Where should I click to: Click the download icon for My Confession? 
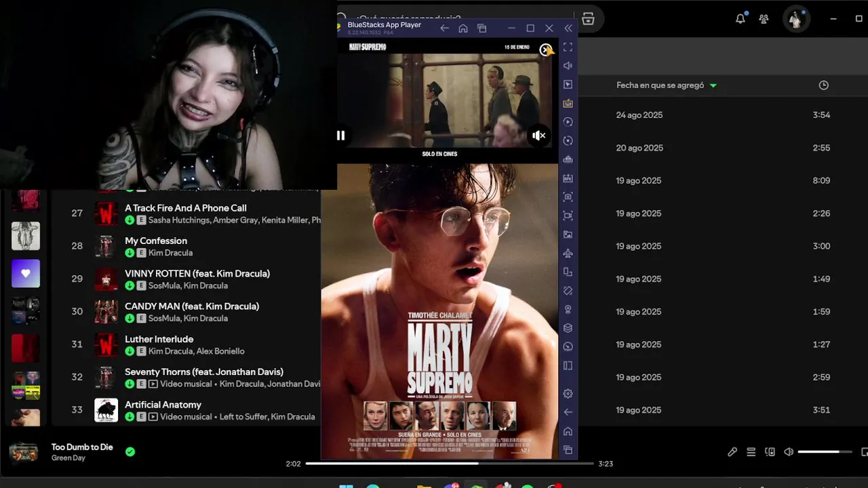click(x=130, y=253)
